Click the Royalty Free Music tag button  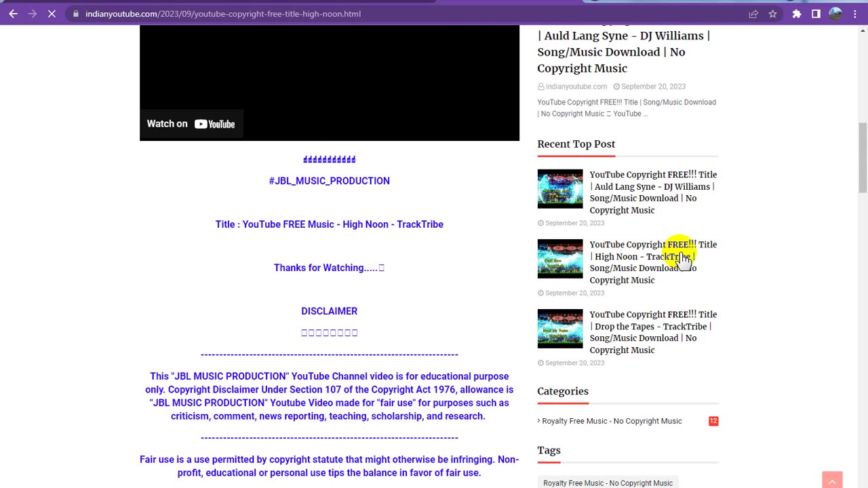(x=608, y=483)
